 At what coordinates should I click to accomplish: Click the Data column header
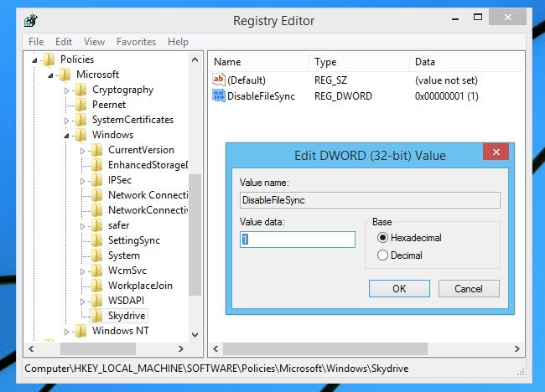pos(467,62)
